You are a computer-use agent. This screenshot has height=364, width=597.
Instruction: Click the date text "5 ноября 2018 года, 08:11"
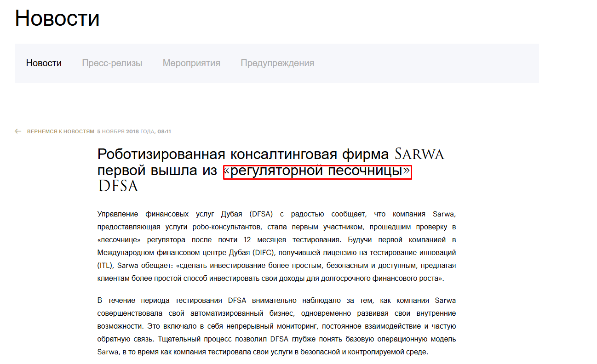click(x=134, y=131)
